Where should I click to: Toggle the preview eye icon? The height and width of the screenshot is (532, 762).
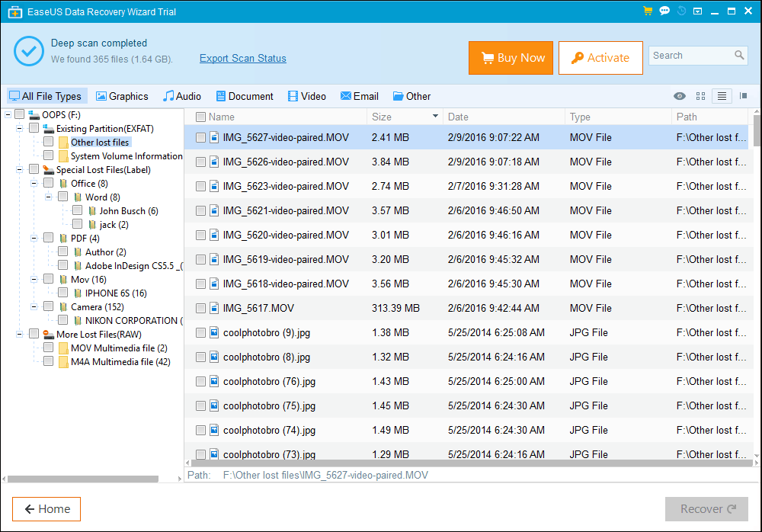click(x=680, y=96)
